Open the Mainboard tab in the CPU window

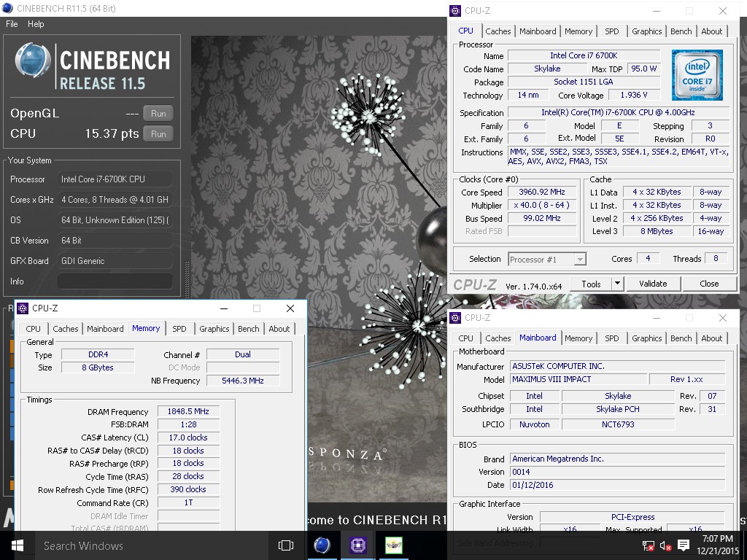point(538,31)
